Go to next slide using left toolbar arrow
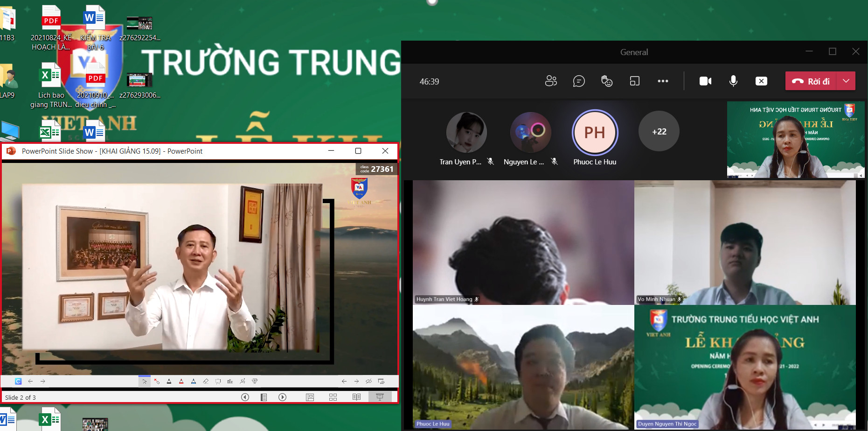868x431 pixels. [x=42, y=381]
